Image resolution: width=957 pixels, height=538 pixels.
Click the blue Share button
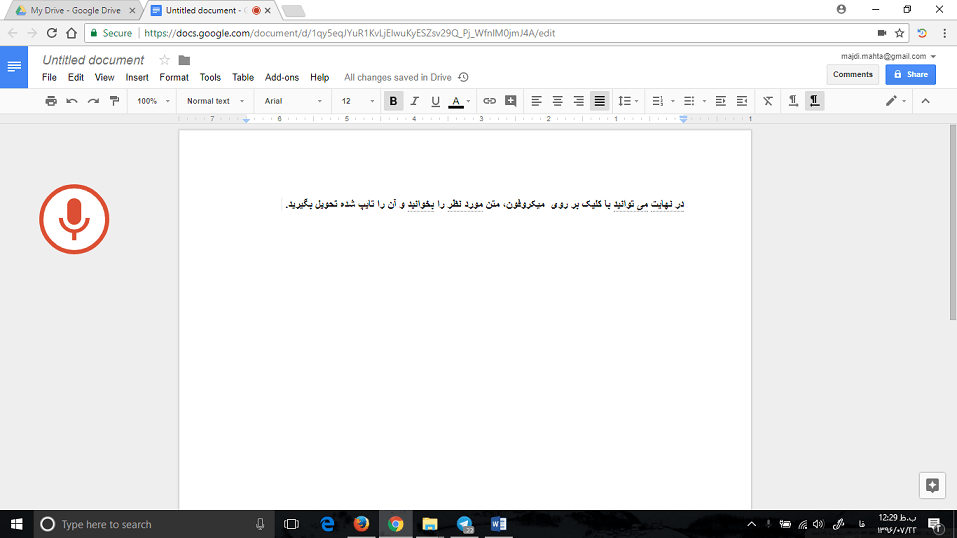(910, 74)
